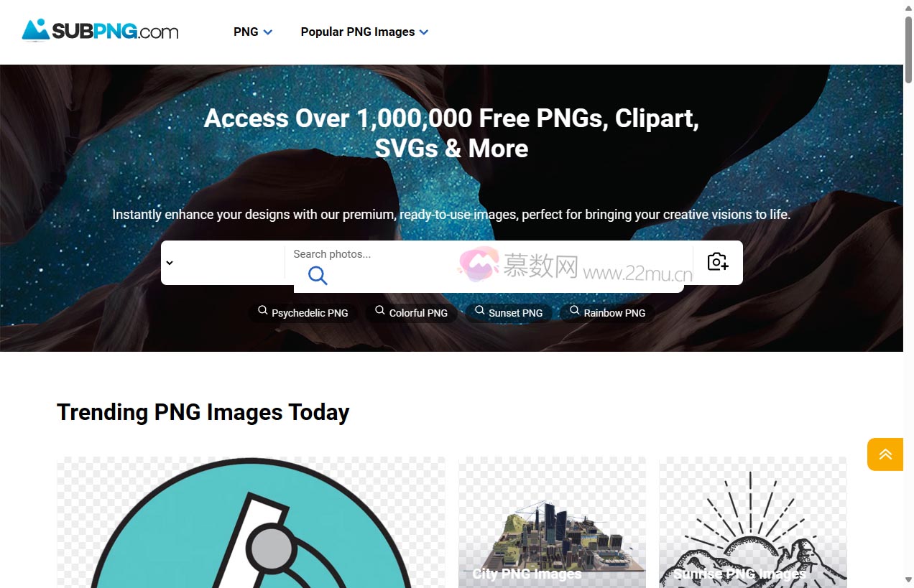The image size is (914, 588).
Task: Click the blue magnifier search icon
Action: coord(318,275)
